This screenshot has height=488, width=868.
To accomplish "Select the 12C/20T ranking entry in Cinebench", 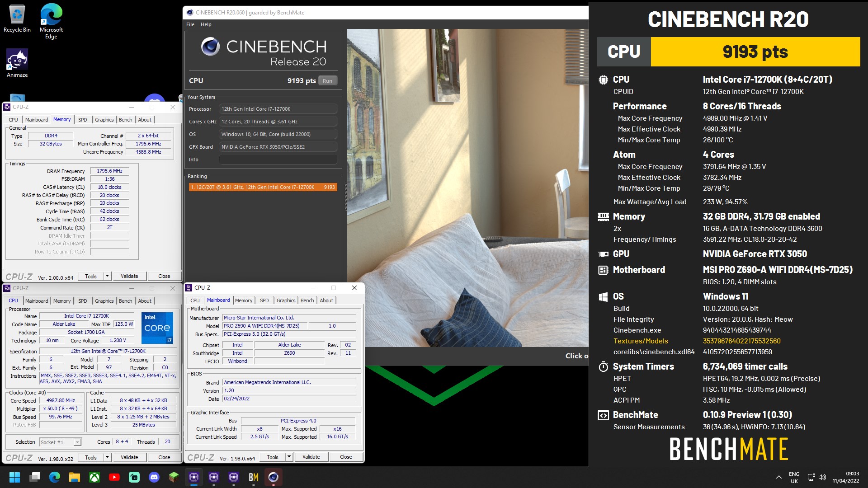I will pyautogui.click(x=263, y=187).
